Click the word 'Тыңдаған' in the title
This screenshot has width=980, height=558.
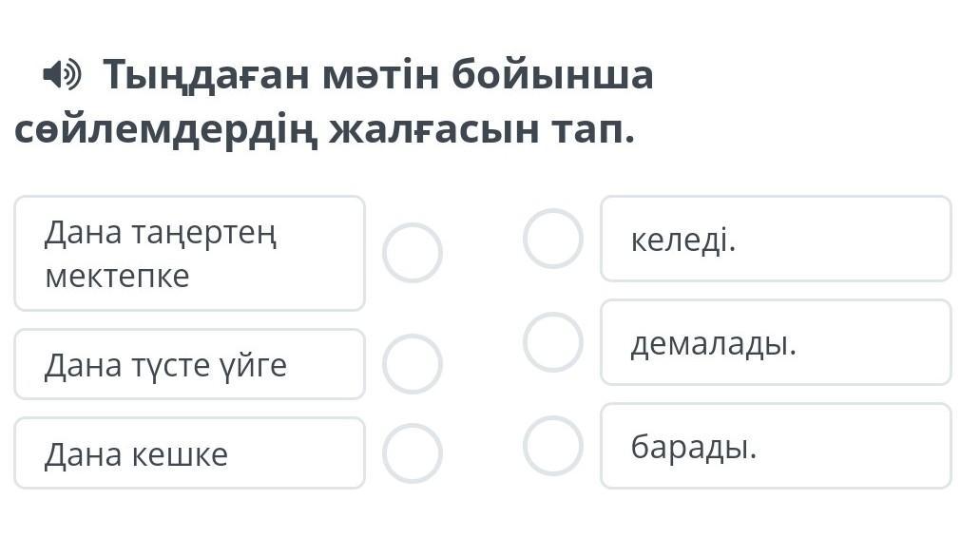tap(206, 75)
